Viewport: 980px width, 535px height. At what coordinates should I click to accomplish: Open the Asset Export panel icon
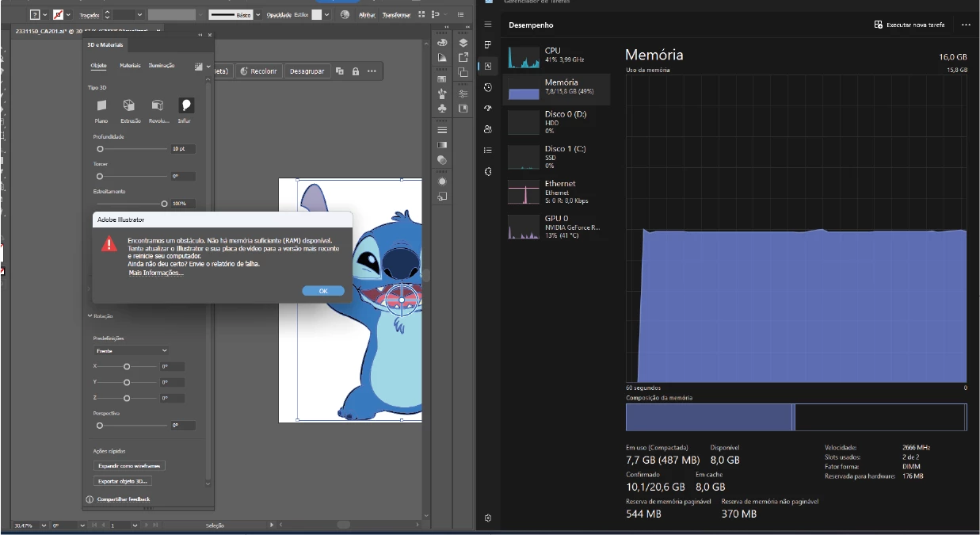pos(463,58)
